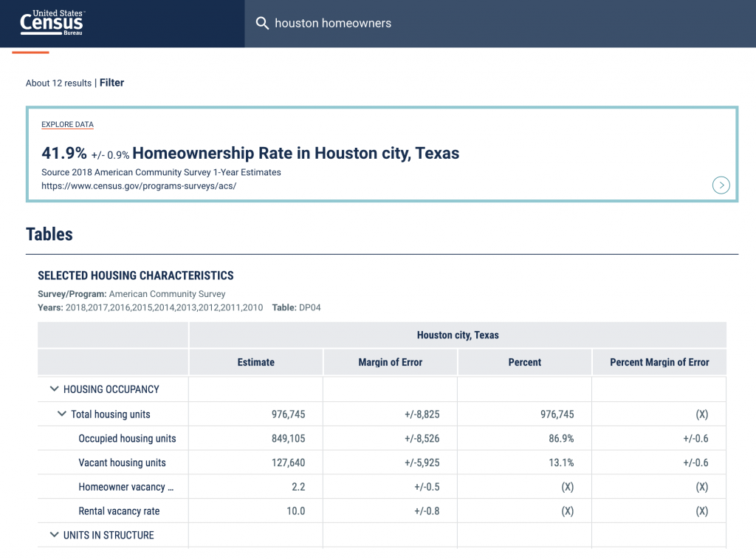Viewport: 756px width, 560px height.
Task: Click the percent value 13.1%
Action: point(561,462)
